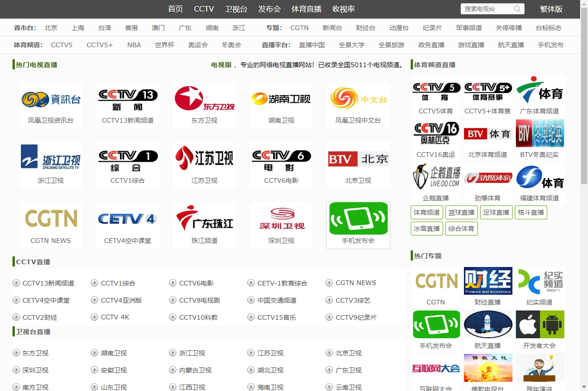The width and height of the screenshot is (588, 391).
Task: Open CCTV9纪录片 in the CCTV list
Action: tap(356, 317)
